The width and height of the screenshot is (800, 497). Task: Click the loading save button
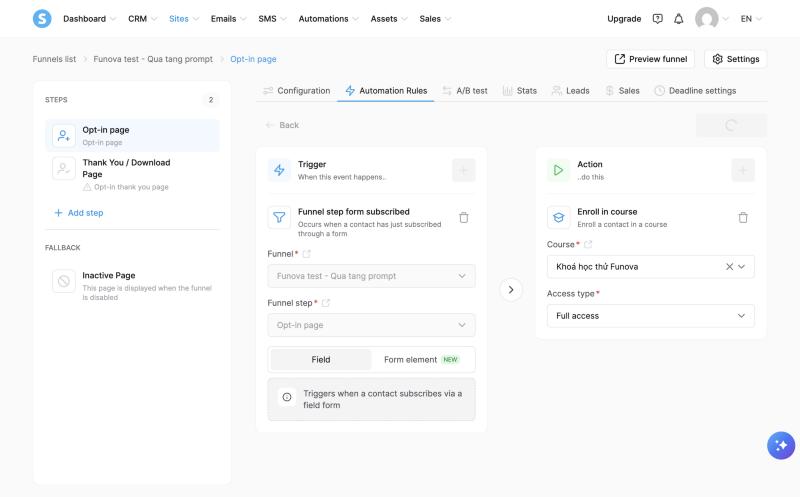coord(731,125)
